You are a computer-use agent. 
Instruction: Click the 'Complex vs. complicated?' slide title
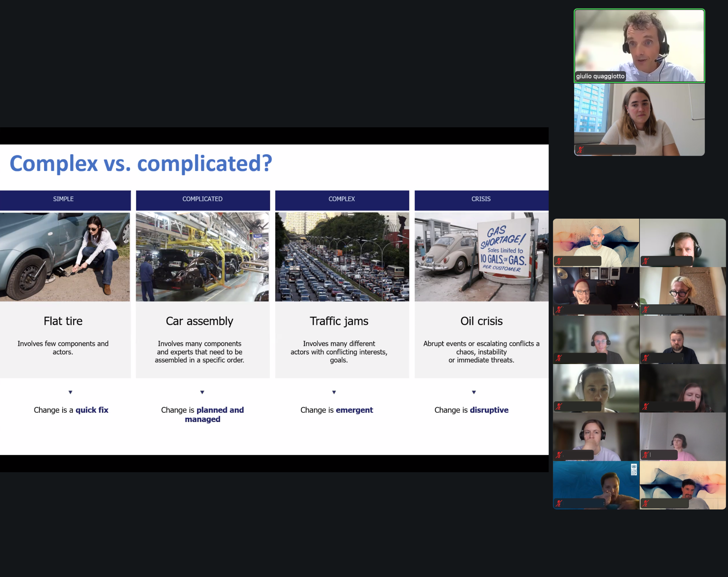click(x=141, y=164)
